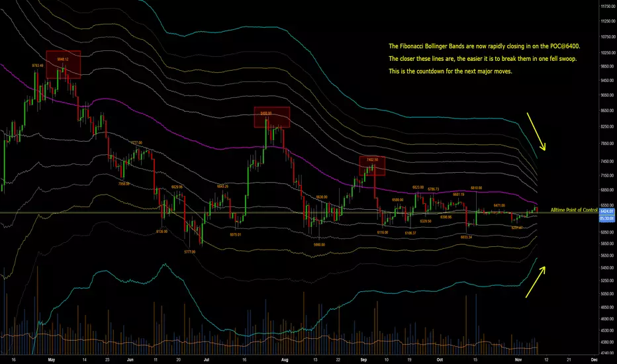Click 6850.00 on the price axis

tap(608, 190)
